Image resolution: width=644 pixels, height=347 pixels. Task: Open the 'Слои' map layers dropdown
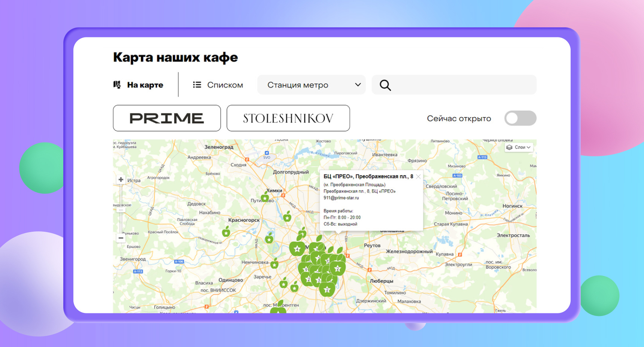tap(519, 147)
